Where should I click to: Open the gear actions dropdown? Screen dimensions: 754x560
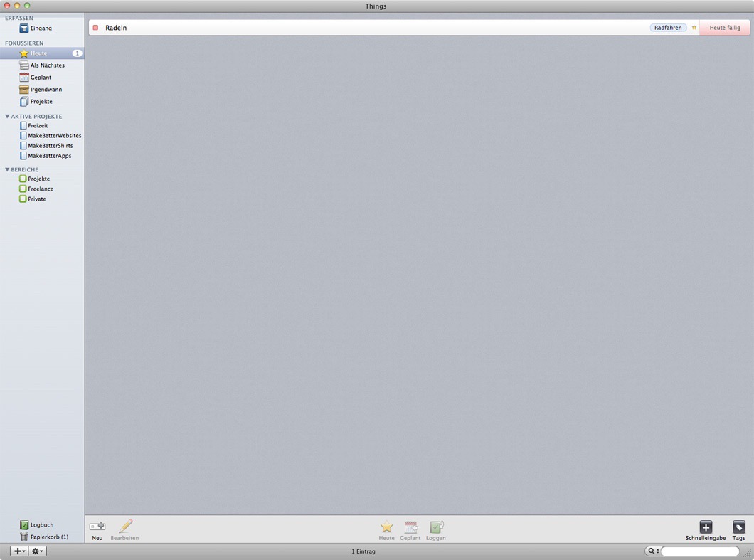(38, 551)
